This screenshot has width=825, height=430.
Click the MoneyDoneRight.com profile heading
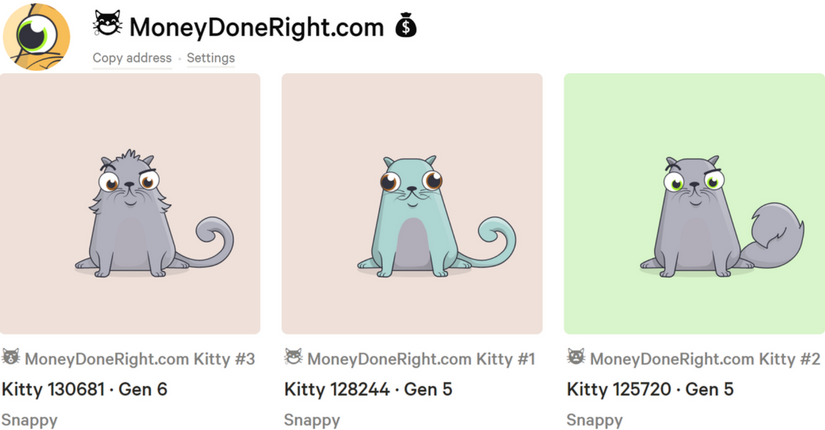click(x=257, y=27)
